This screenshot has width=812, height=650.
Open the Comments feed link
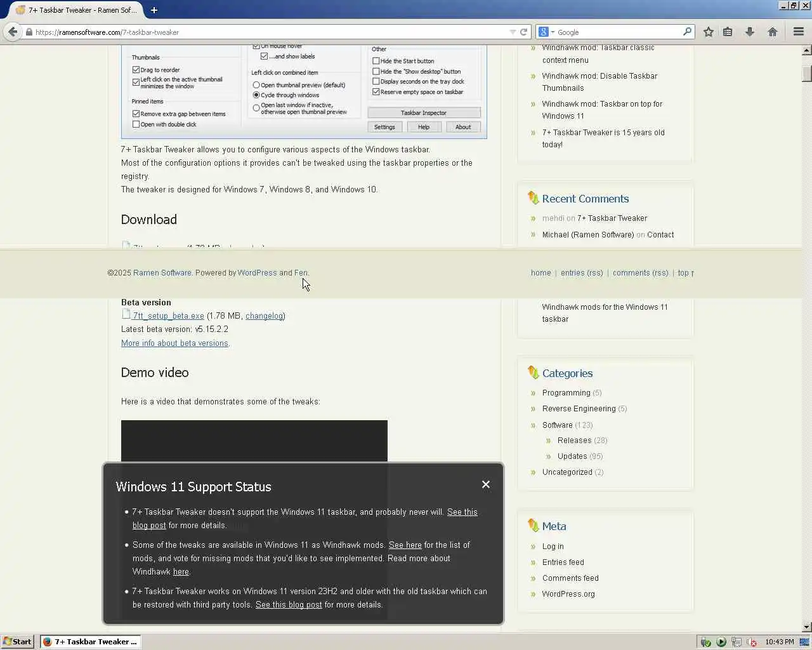(x=570, y=578)
